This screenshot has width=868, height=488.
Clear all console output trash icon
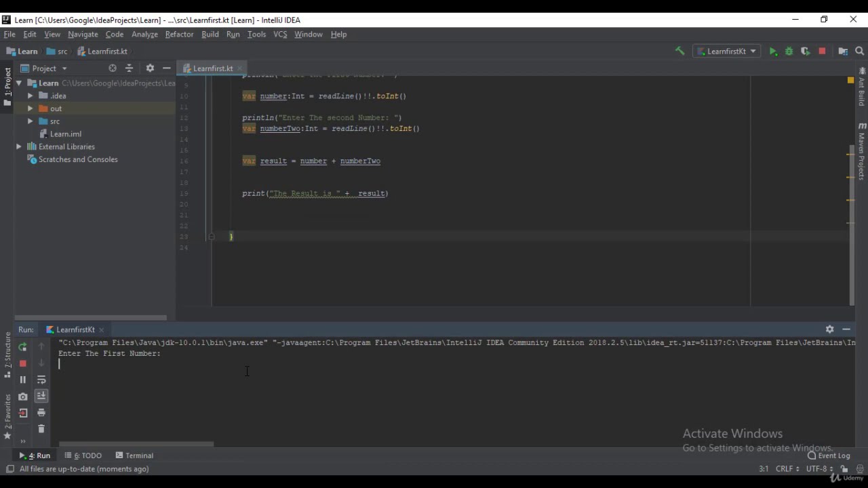[x=41, y=429]
